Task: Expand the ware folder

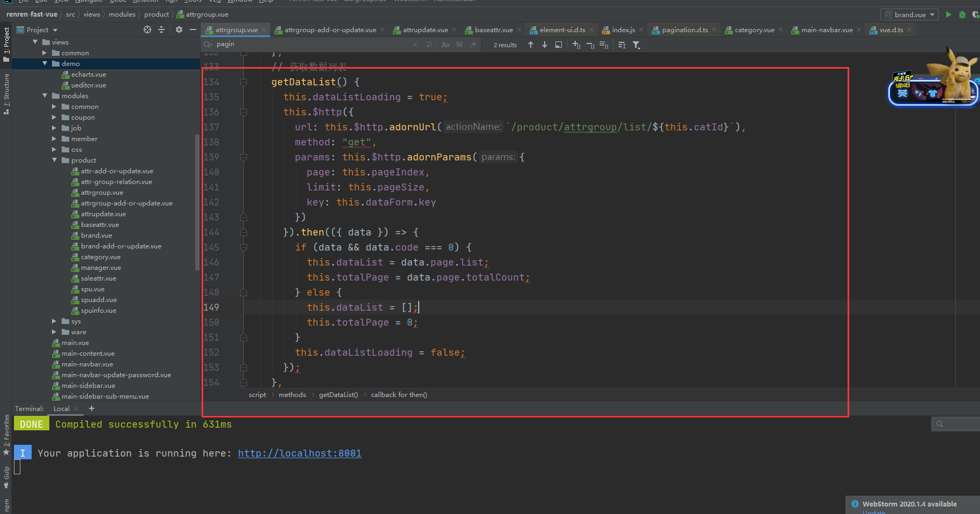Action: click(54, 332)
